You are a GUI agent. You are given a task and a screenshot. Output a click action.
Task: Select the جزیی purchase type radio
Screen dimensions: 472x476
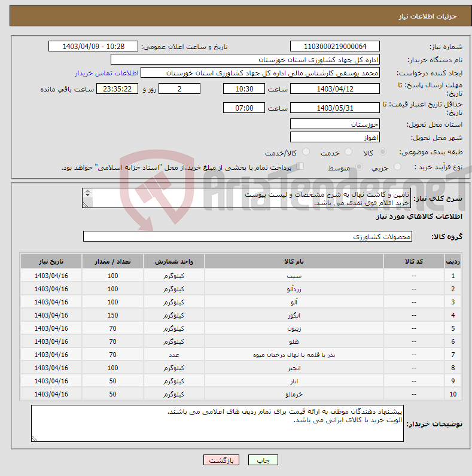coord(397,166)
